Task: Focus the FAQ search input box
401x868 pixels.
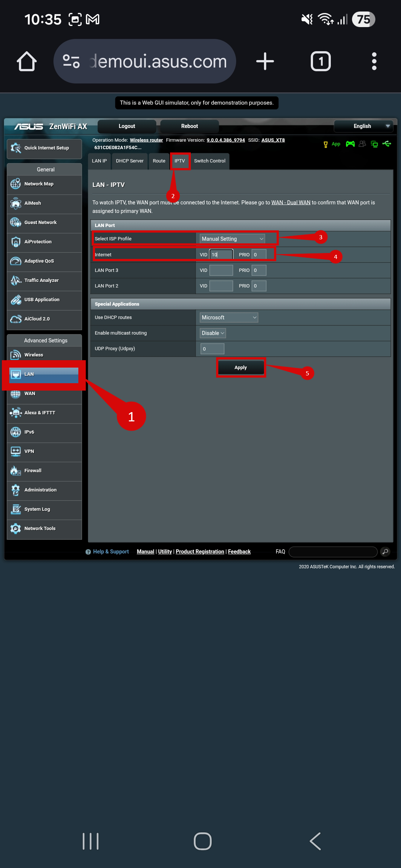Action: (333, 552)
